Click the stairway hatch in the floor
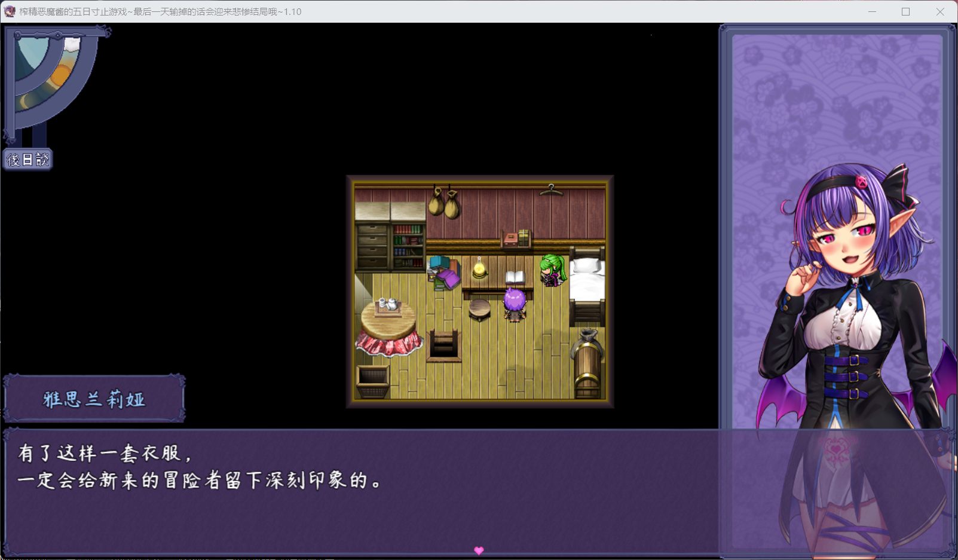958x560 pixels. point(443,345)
